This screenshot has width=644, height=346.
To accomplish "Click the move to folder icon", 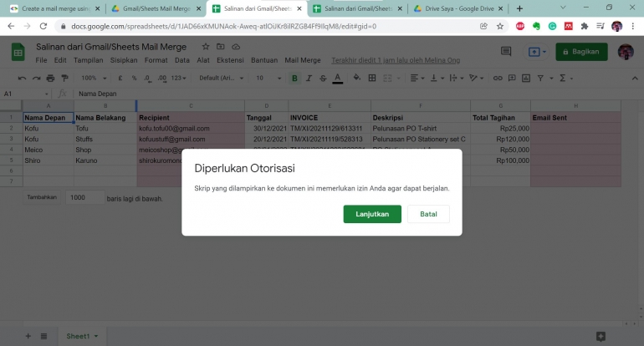I will click(x=221, y=47).
